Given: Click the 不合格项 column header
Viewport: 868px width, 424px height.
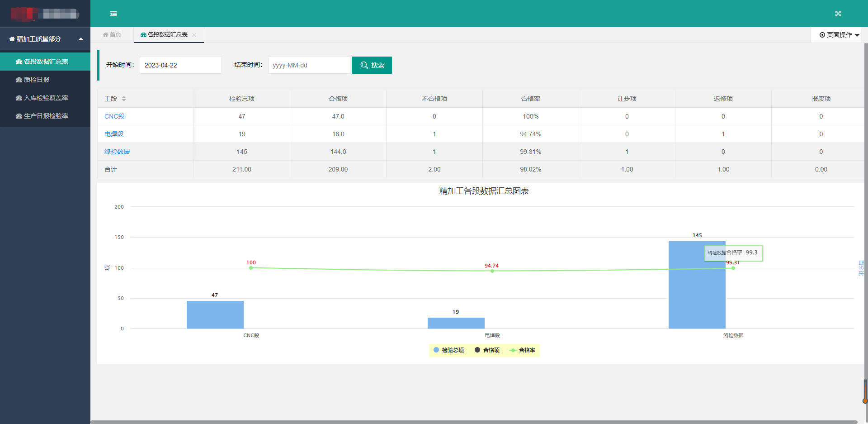Looking at the screenshot, I should [434, 99].
